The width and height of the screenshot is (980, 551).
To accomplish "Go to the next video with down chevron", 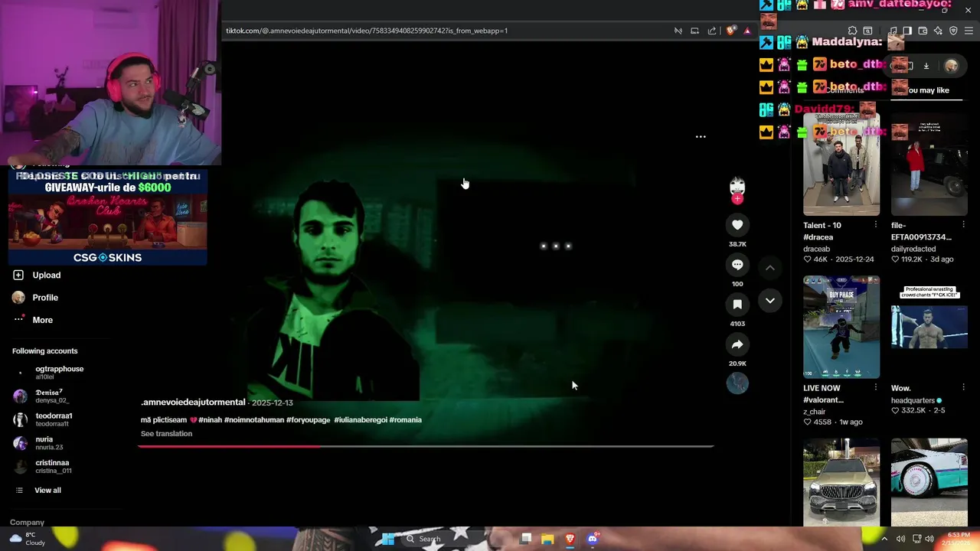I will pyautogui.click(x=770, y=301).
